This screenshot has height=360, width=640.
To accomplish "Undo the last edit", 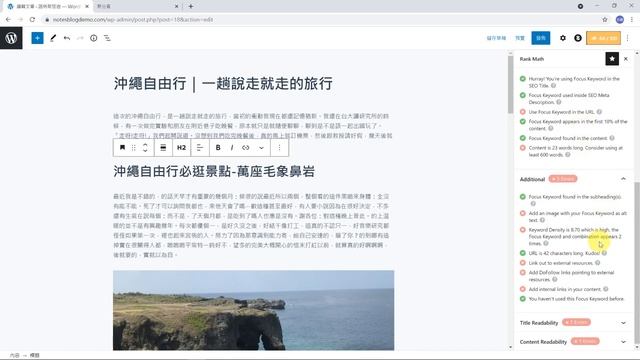I will tap(67, 38).
